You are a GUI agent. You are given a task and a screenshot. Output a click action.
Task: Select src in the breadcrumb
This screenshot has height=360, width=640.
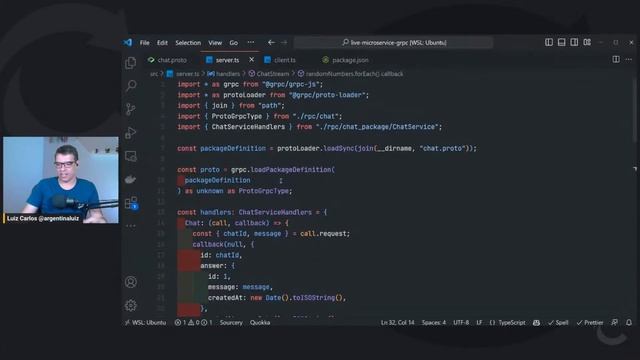(x=153, y=74)
